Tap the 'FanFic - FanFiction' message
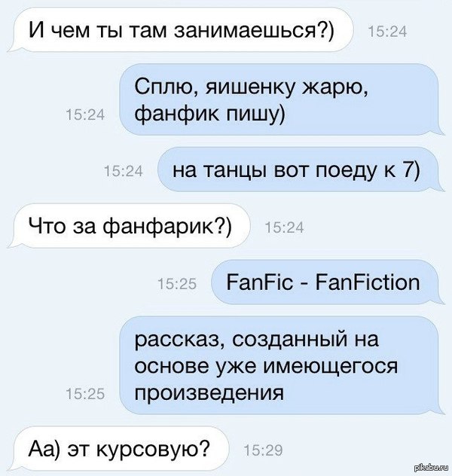 [x=328, y=282]
